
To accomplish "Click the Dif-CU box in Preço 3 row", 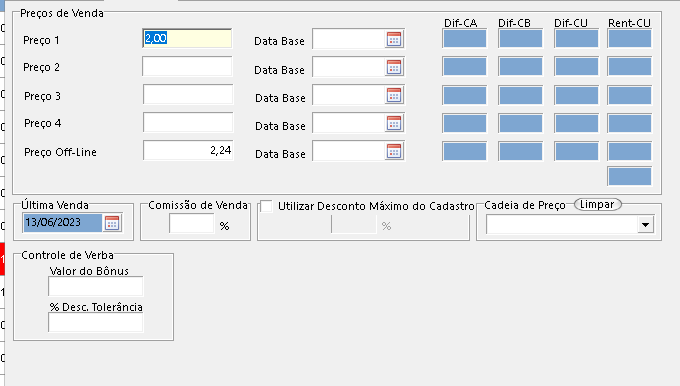I will [576, 95].
